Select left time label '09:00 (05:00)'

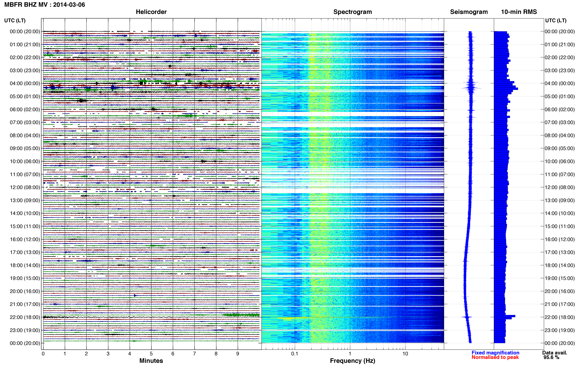[25, 148]
